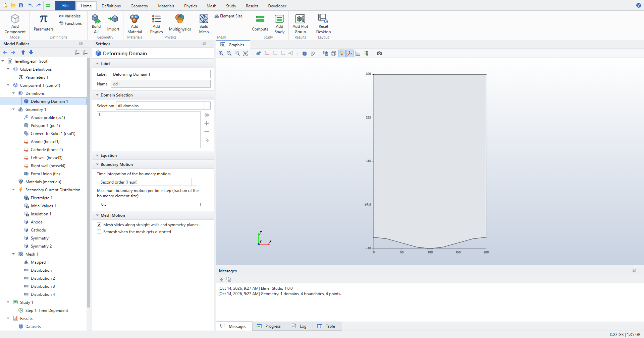Open the Parameters pi icon
Image resolution: width=644 pixels, height=338 pixels.
pyautogui.click(x=43, y=19)
